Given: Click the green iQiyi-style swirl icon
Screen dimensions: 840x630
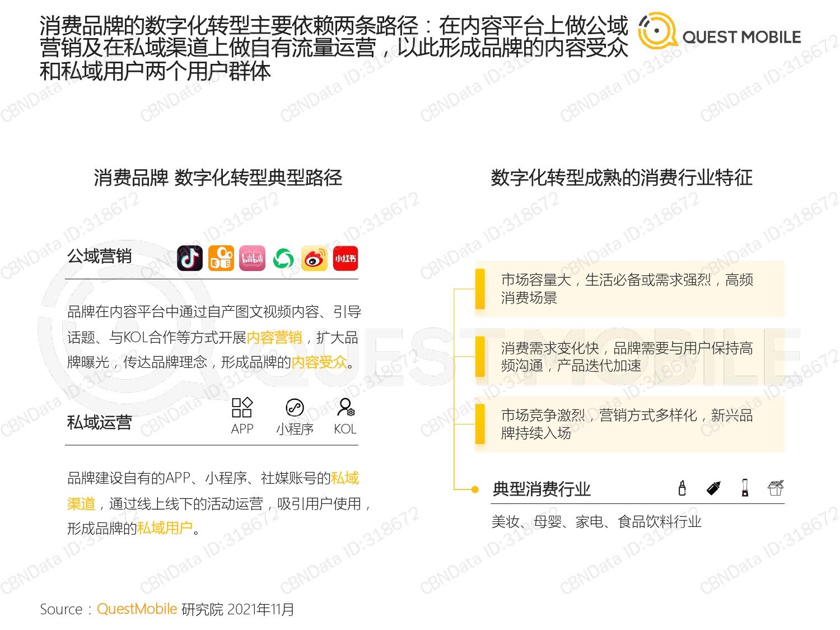Looking at the screenshot, I should pos(283,259).
